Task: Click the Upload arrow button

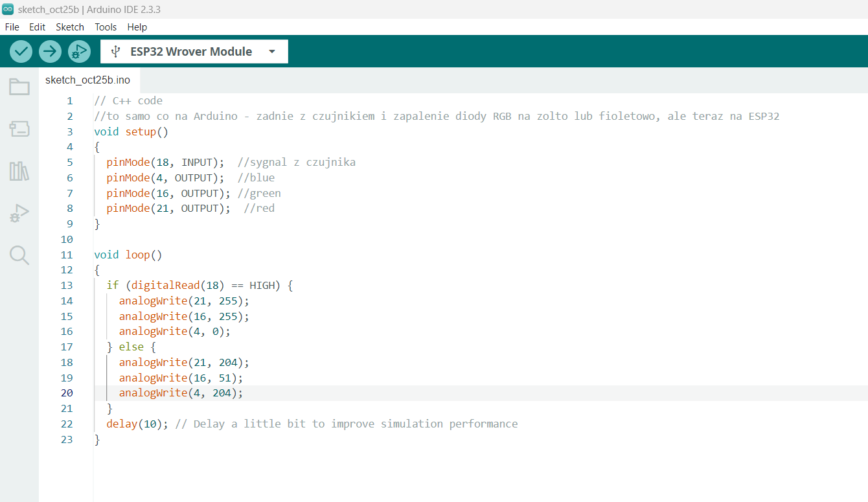Action: [50, 52]
